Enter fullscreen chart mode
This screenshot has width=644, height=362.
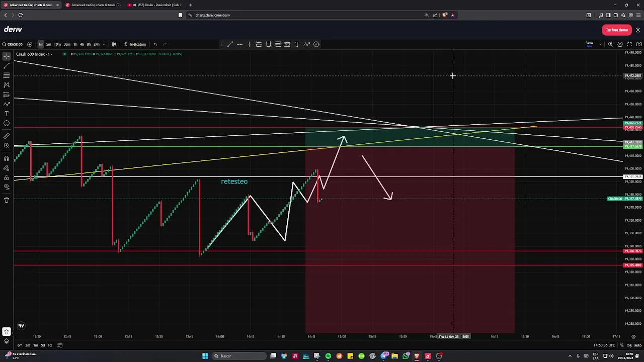[629, 44]
